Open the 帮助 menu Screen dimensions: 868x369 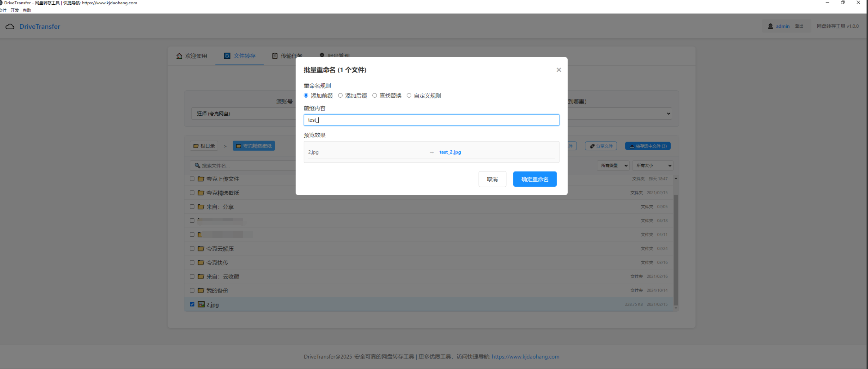[x=27, y=10]
